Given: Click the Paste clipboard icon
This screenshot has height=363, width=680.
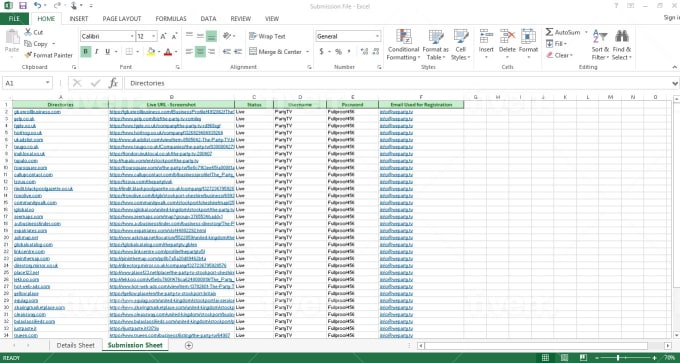Looking at the screenshot, I should [x=12, y=36].
